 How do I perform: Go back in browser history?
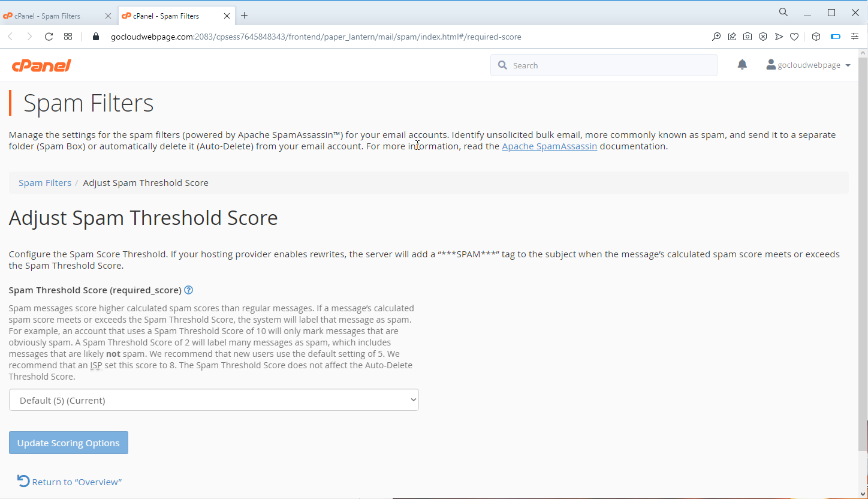10,37
